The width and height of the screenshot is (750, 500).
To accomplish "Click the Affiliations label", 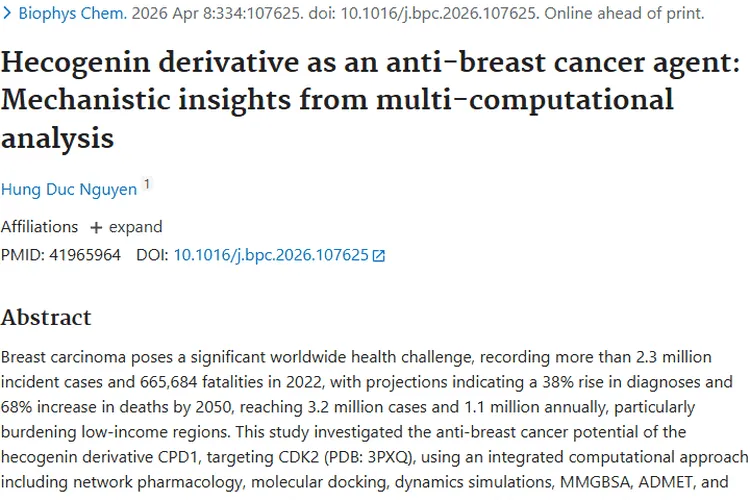I will (x=39, y=227).
